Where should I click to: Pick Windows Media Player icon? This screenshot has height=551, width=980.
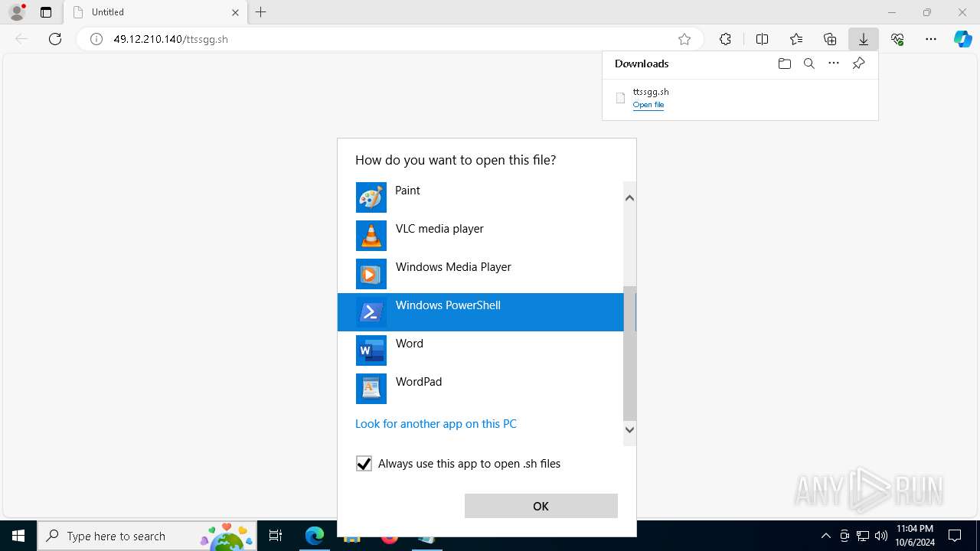point(371,274)
